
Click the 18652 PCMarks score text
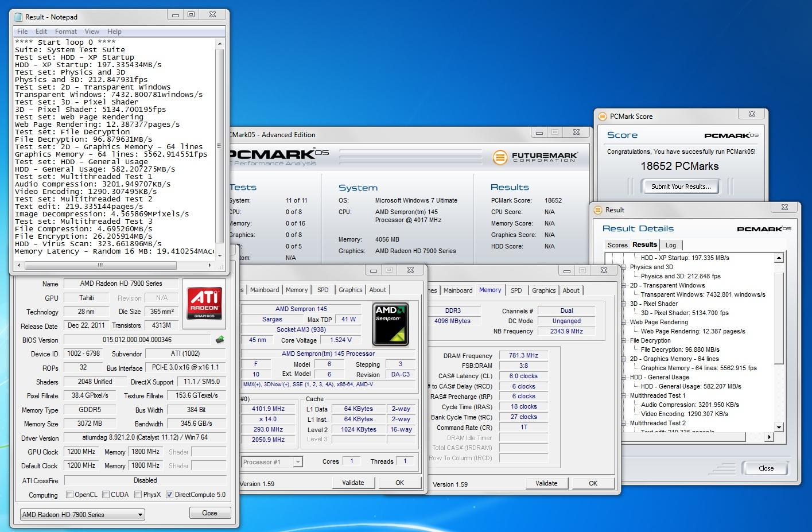tap(679, 166)
